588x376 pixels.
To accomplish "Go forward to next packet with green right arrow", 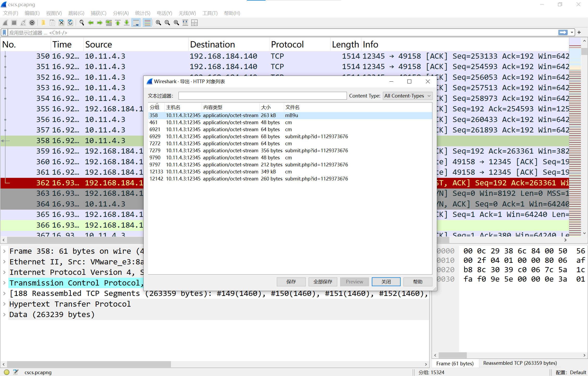I will pyautogui.click(x=100, y=23).
